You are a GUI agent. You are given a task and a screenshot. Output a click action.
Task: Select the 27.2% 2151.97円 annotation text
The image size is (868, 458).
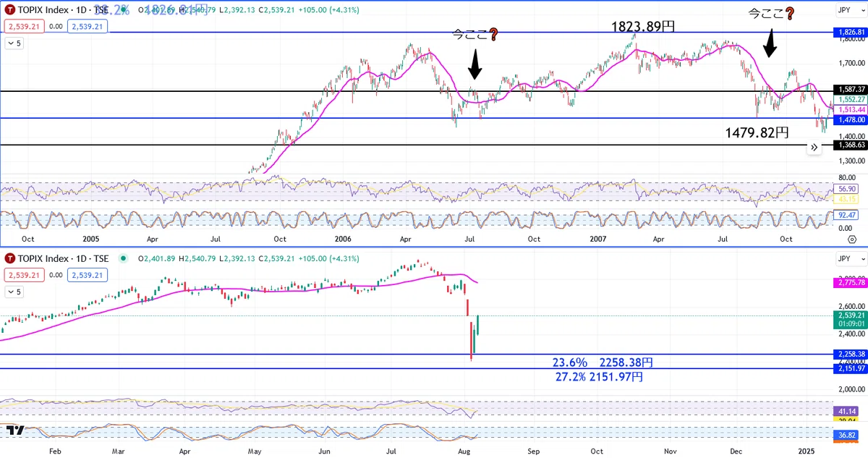pyautogui.click(x=599, y=377)
